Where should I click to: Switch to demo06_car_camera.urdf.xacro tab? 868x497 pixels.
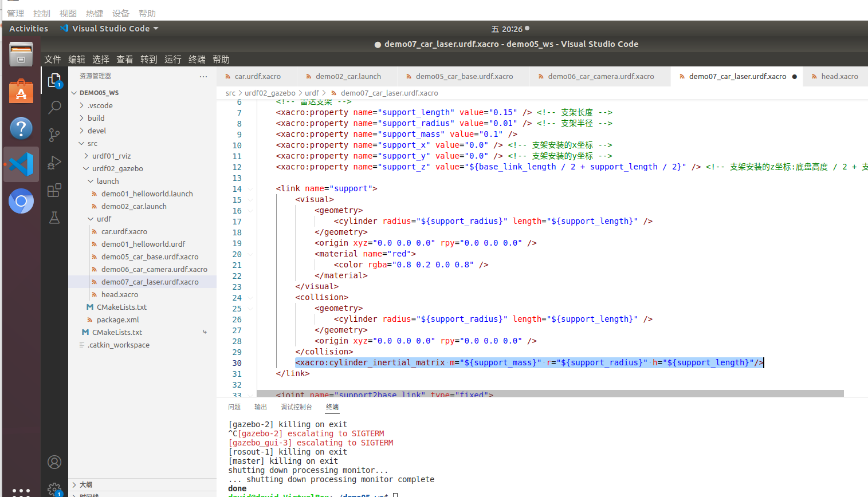(600, 76)
